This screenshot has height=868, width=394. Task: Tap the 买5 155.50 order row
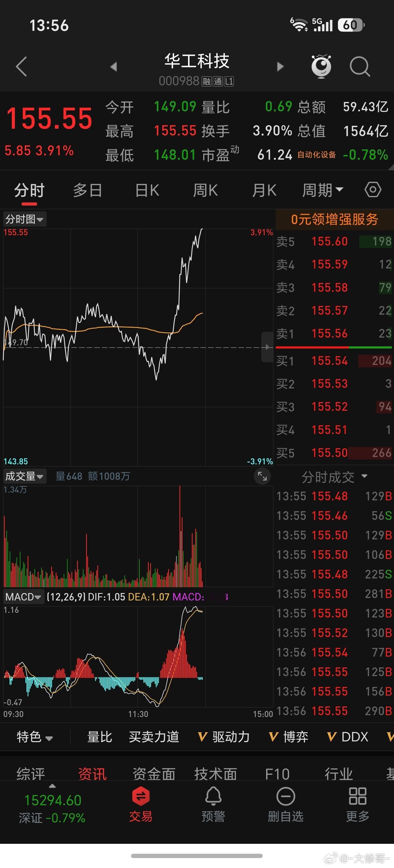(x=334, y=453)
